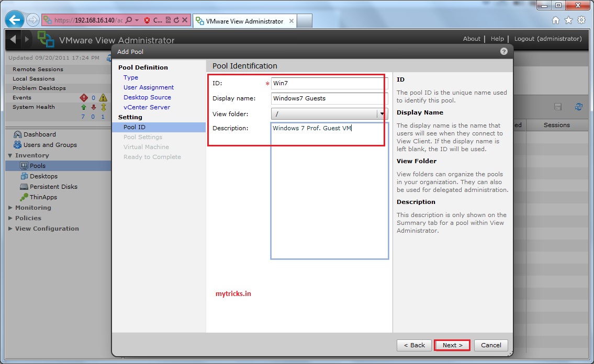The width and height of the screenshot is (594, 364).
Task: Click the red events error icon
Action: (84, 98)
